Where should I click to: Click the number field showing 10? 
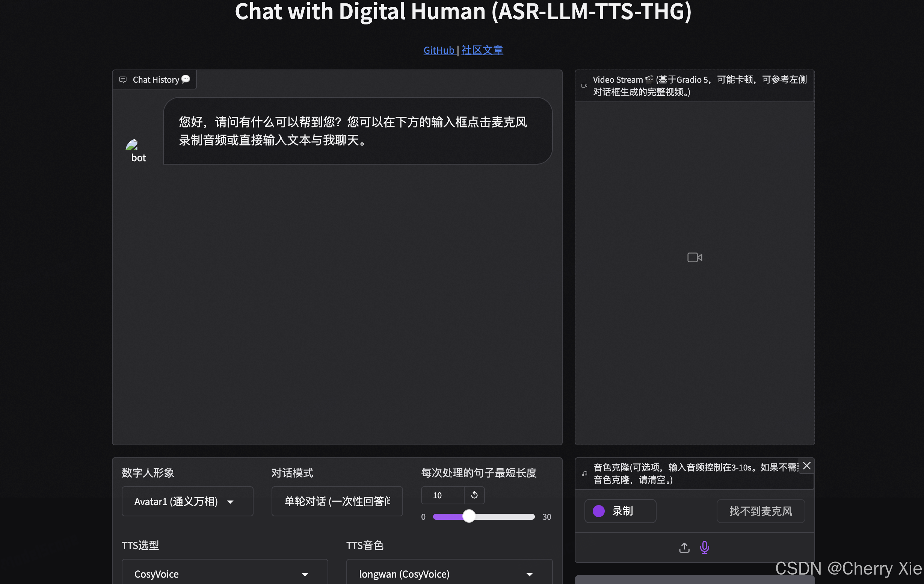[x=442, y=495]
